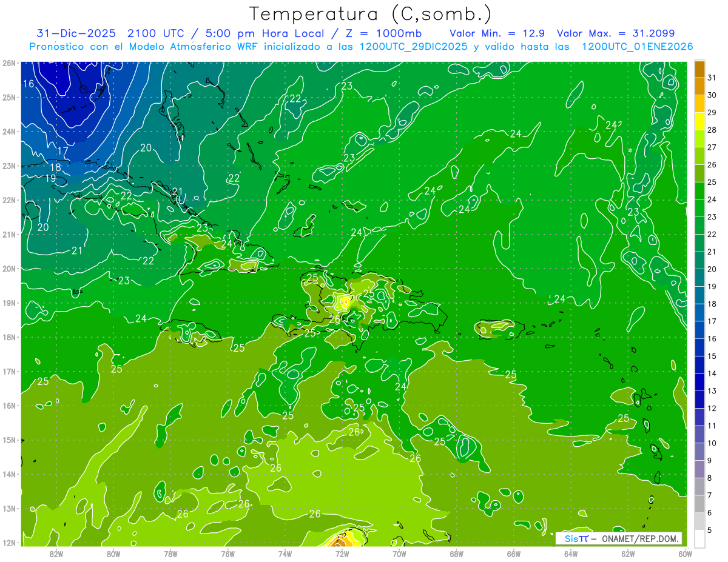Click the 17 contour label on the map

tap(63, 151)
